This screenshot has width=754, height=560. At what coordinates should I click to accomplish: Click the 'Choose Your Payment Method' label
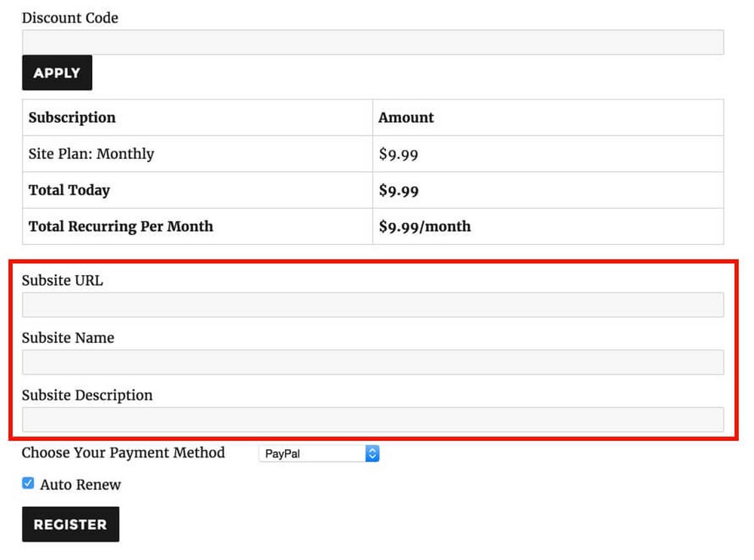[x=123, y=453]
